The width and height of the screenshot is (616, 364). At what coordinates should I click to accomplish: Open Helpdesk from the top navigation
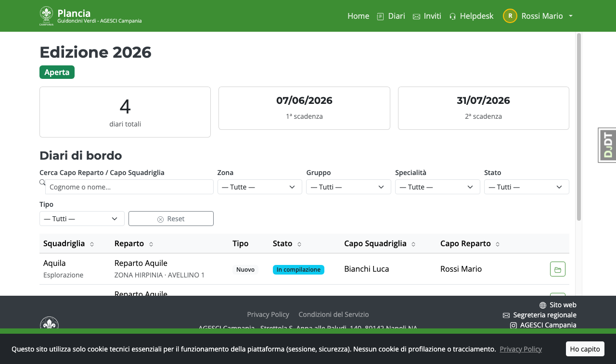(x=471, y=16)
